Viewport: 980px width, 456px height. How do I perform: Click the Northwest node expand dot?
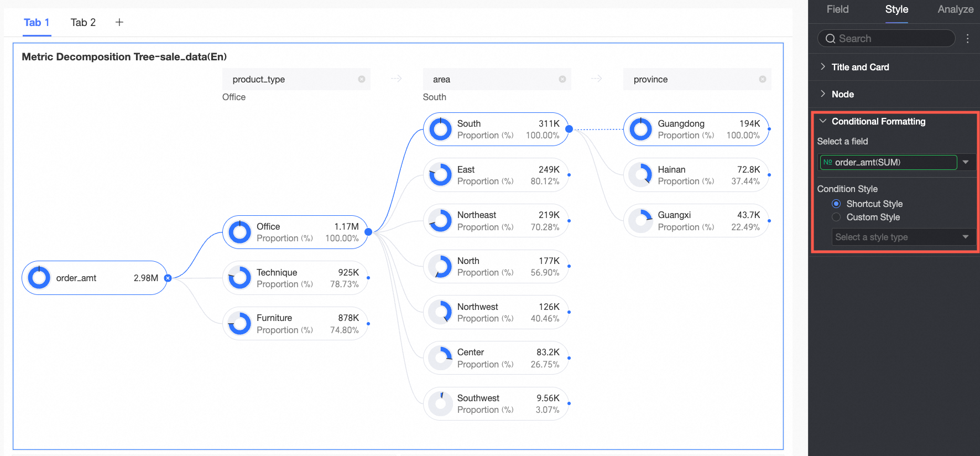(569, 312)
